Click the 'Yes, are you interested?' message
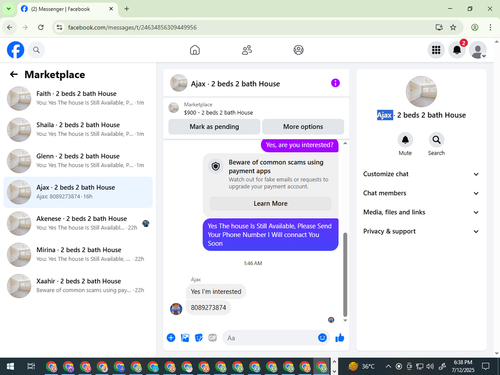This screenshot has width=500, height=375. tap(299, 145)
